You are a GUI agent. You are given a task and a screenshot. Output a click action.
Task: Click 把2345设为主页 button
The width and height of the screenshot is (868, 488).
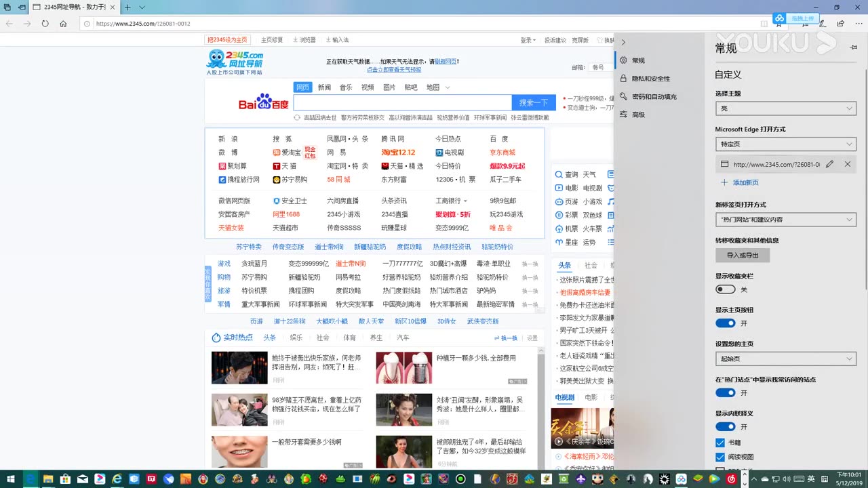coord(228,40)
